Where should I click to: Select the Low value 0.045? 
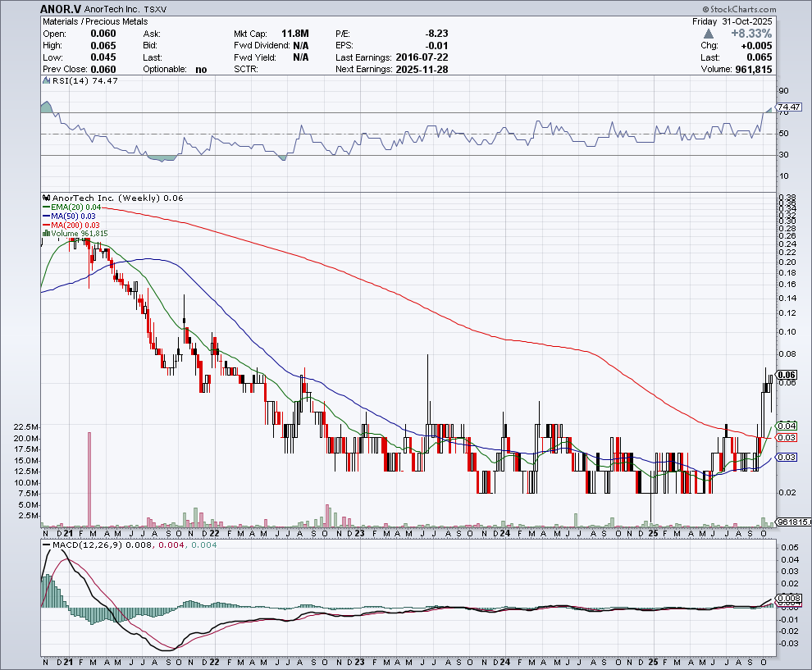pos(103,57)
